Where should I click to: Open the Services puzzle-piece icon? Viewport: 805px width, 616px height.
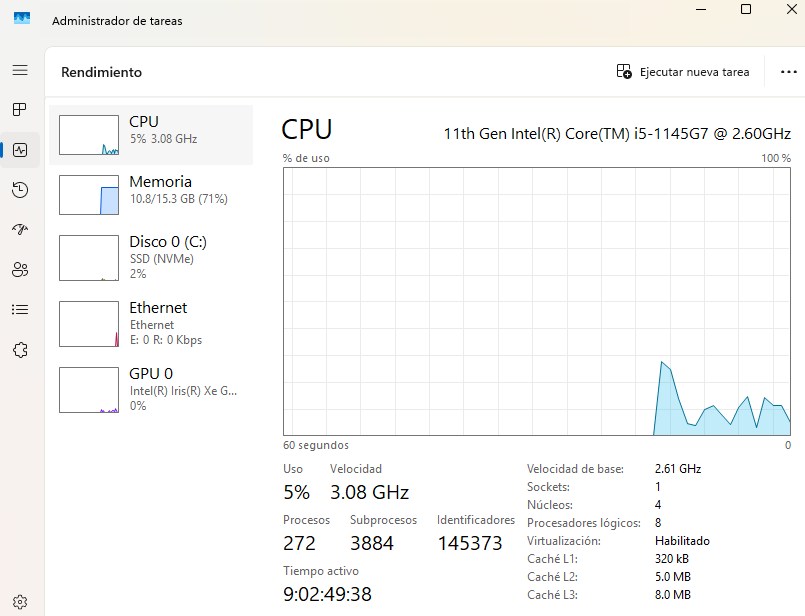[x=20, y=350]
